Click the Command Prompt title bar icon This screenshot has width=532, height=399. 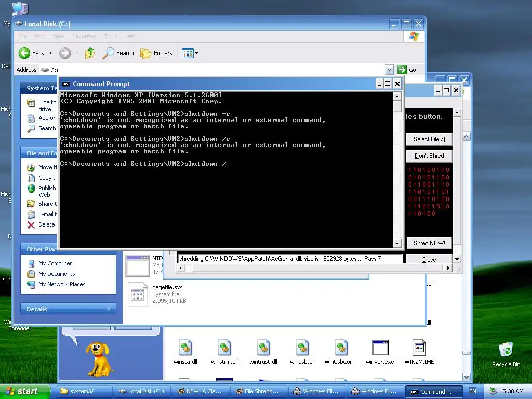pos(66,84)
